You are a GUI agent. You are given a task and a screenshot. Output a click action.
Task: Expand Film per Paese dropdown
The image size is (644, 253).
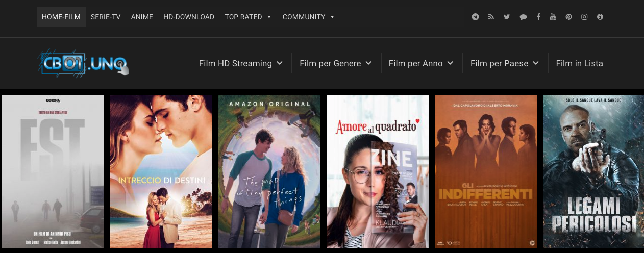click(505, 63)
